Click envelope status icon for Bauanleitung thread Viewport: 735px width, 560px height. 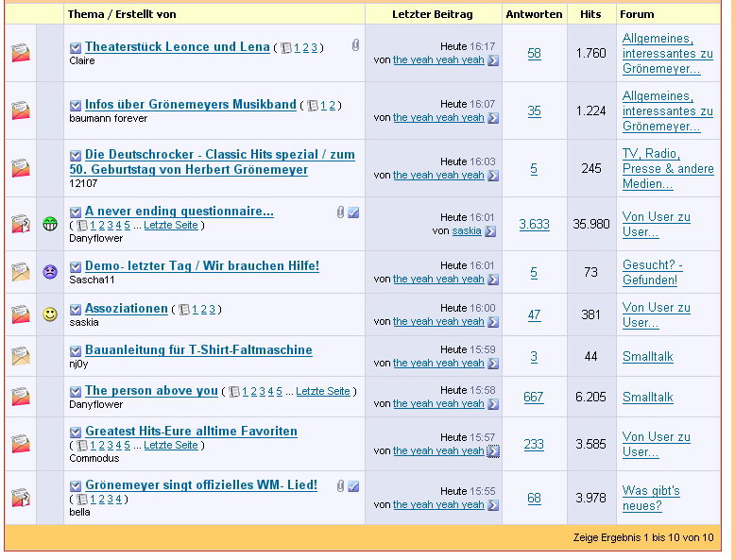tap(20, 356)
